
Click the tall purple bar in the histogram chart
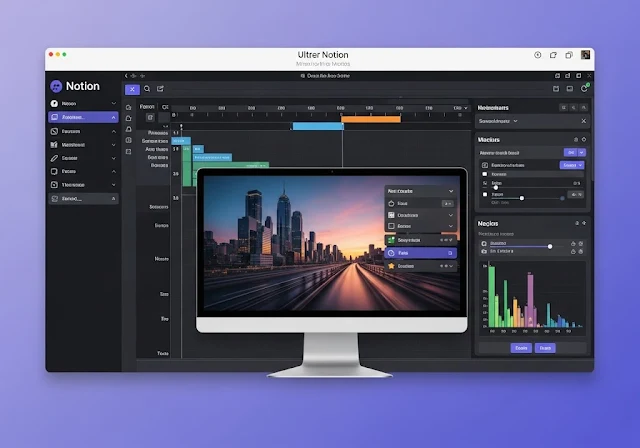[530, 300]
